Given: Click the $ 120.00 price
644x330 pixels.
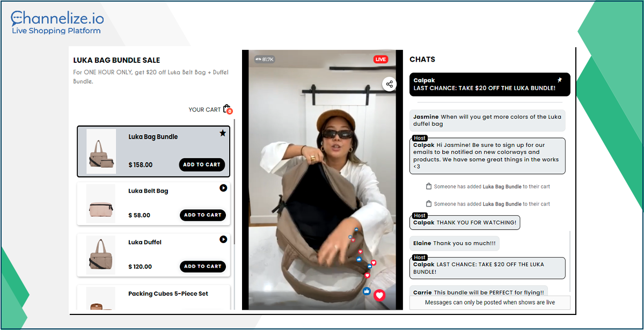Looking at the screenshot, I should [x=140, y=267].
